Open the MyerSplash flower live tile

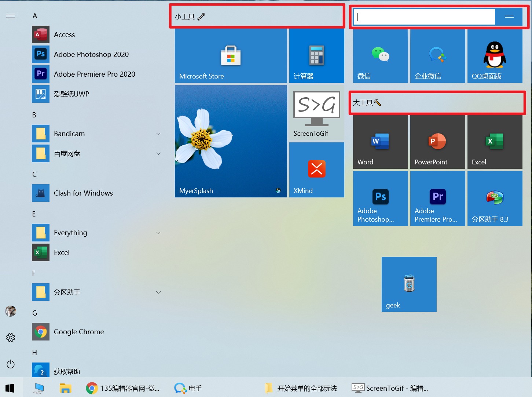point(231,141)
